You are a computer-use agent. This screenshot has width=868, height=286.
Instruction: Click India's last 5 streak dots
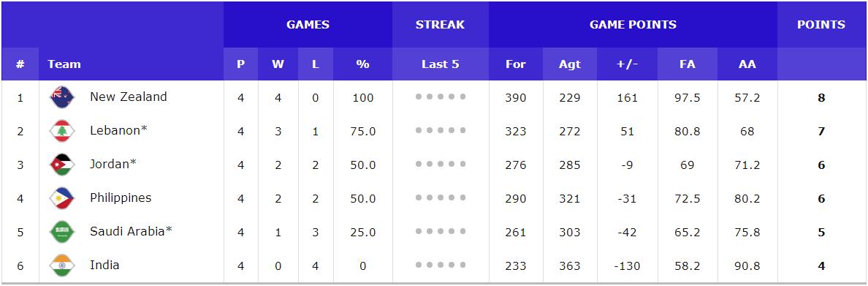click(x=441, y=265)
